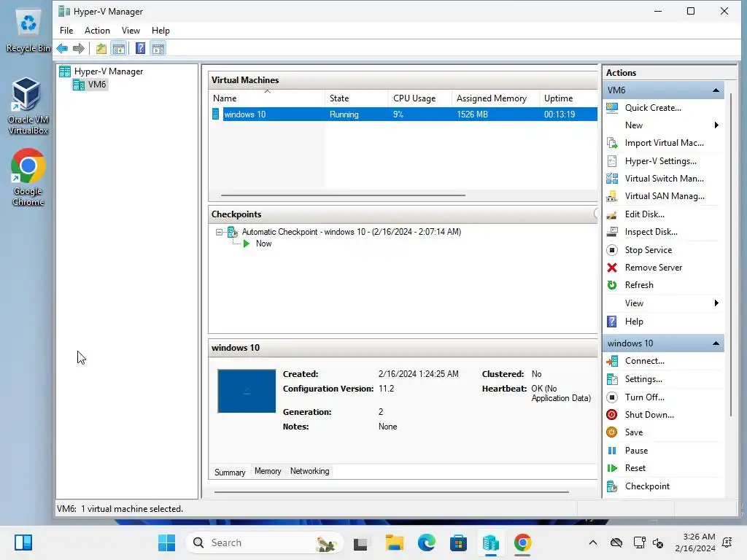Viewport: 747px width, 560px height.
Task: Open Import Virtual Machine action
Action: [x=664, y=143]
